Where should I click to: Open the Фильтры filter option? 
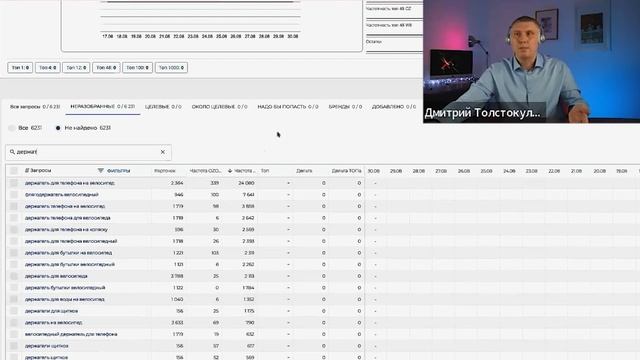click(x=118, y=171)
